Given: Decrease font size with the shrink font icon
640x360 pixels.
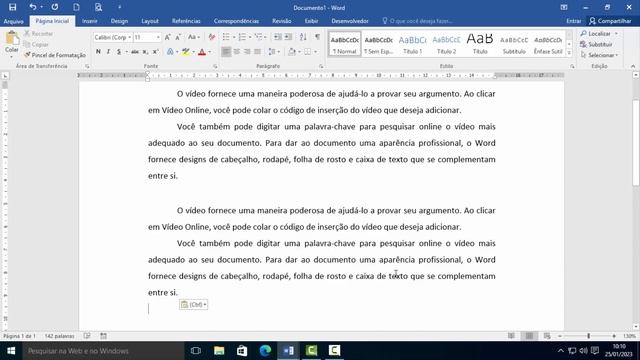Looking at the screenshot, I should click(178, 37).
